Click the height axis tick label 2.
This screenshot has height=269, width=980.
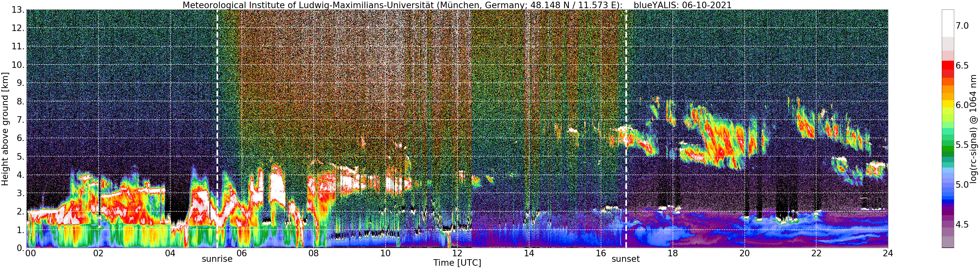coord(21,211)
